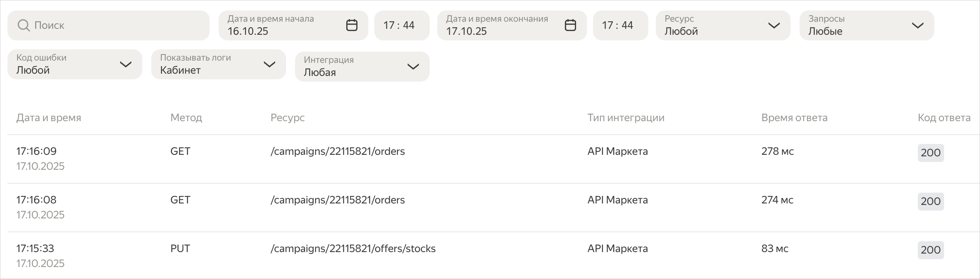This screenshot has height=279, width=980.
Task: Open the end date calendar icon
Action: click(570, 25)
